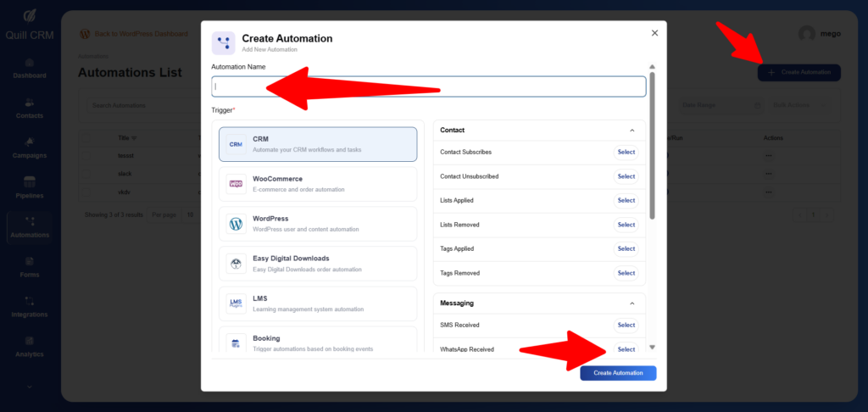This screenshot has width=868, height=412.
Task: Collapse the Messaging trigger section
Action: tap(632, 303)
